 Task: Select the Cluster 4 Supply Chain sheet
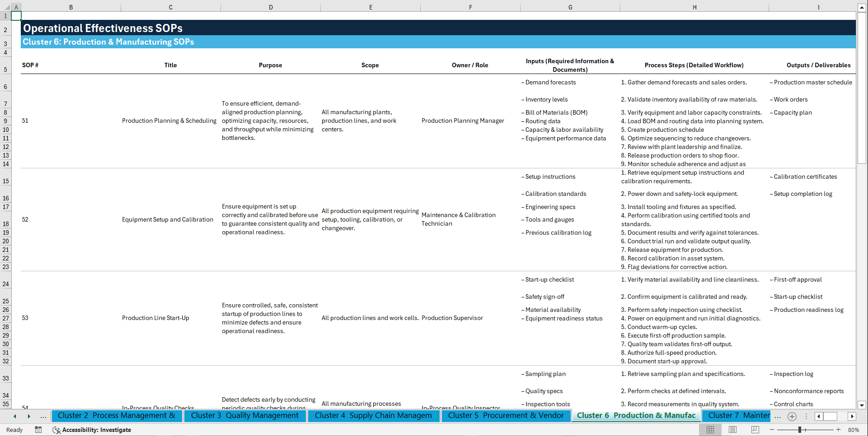point(374,415)
